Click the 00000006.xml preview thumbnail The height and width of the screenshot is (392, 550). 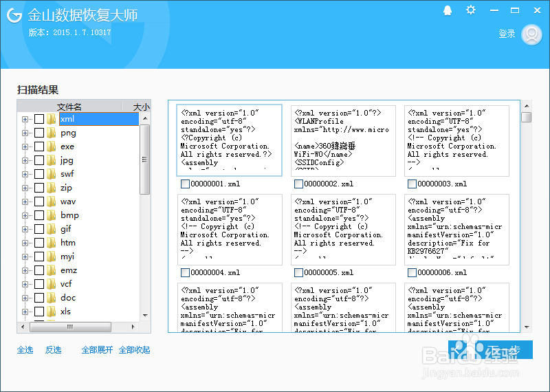[456, 230]
